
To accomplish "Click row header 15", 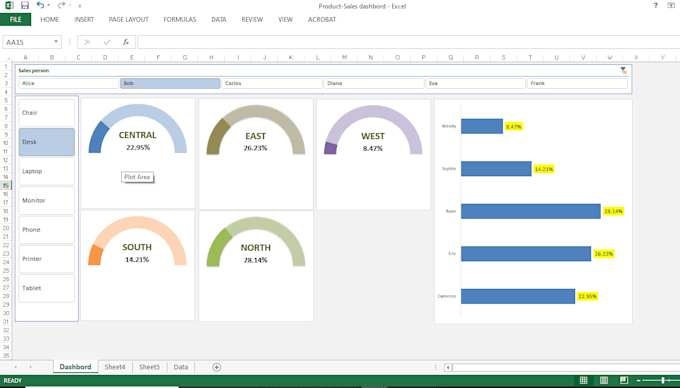I will click(x=6, y=186).
